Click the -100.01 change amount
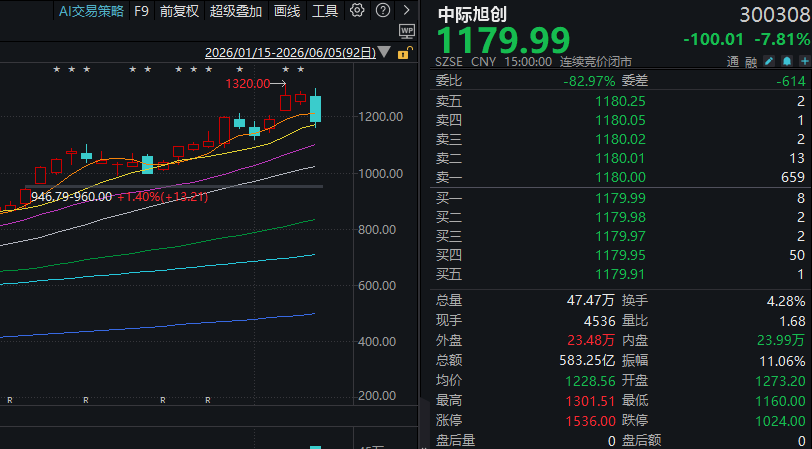 713,39
